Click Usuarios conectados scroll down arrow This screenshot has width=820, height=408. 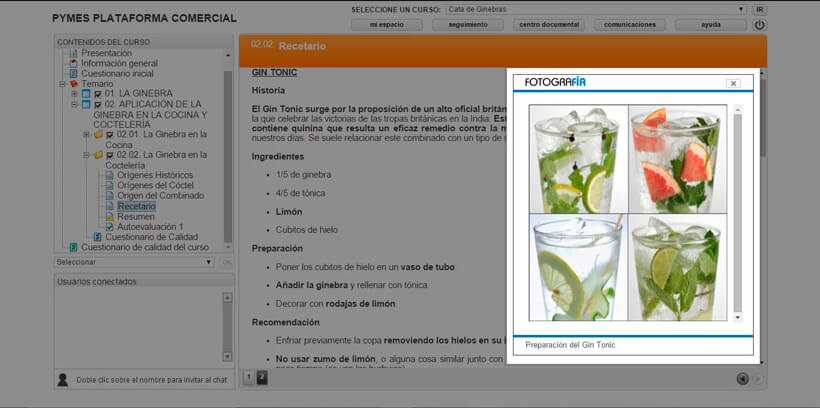coord(227,356)
